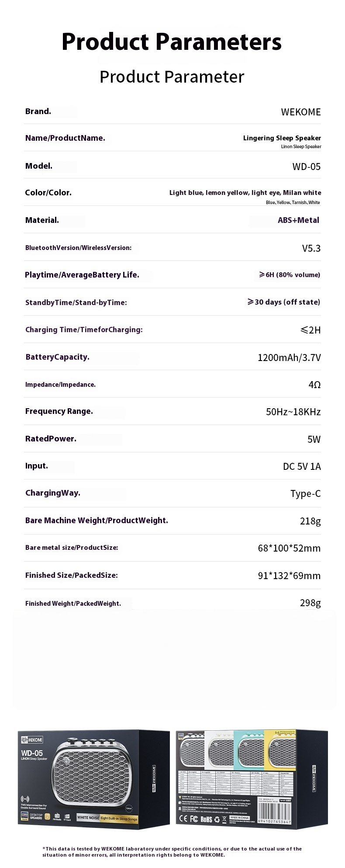Click the WD-05 model value
This screenshot has height=868, width=345.
pyautogui.click(x=306, y=167)
